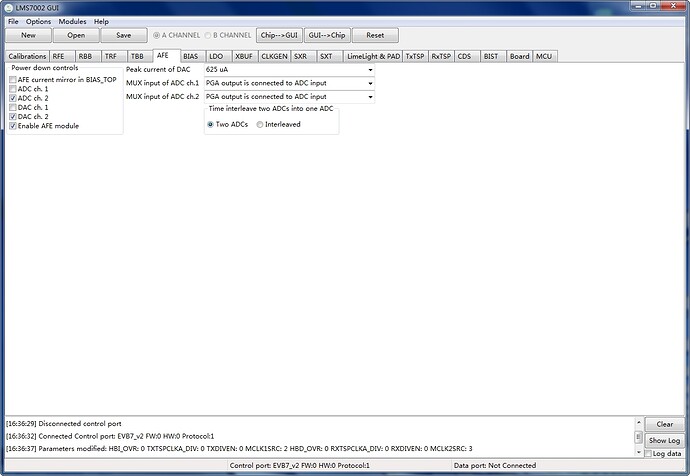Click the 'Parameters modified: HBI_OVR' log line

pos(239,449)
